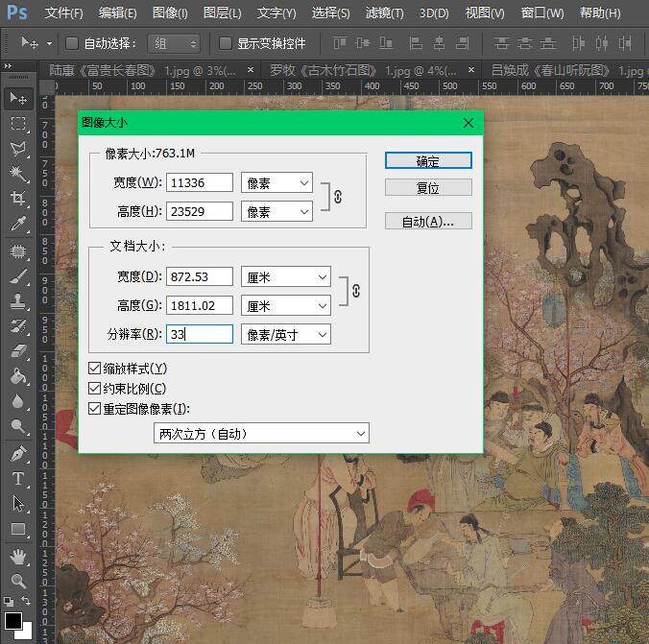Select the Crop tool
The image size is (649, 644).
tap(18, 199)
